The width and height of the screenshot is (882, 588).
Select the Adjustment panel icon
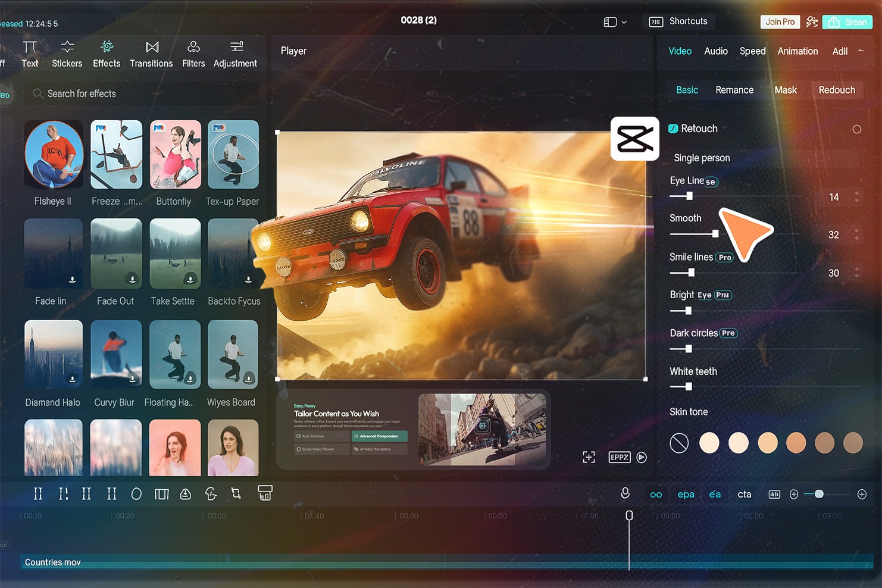pyautogui.click(x=235, y=53)
